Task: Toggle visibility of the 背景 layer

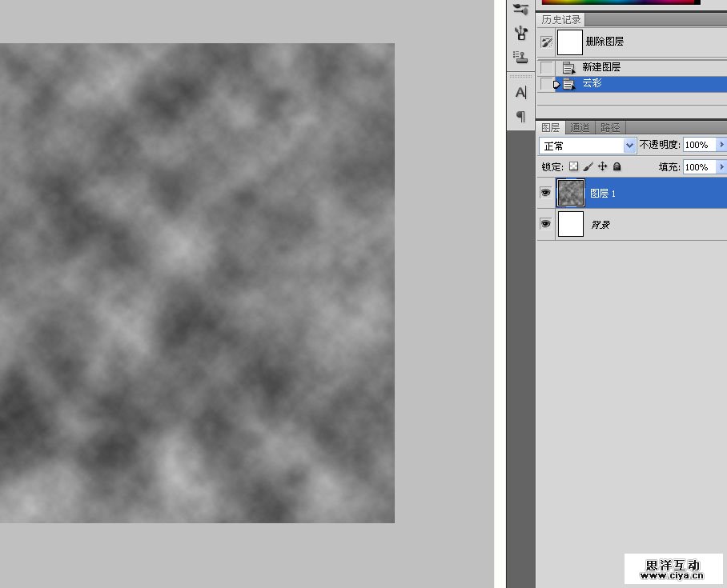Action: (545, 224)
